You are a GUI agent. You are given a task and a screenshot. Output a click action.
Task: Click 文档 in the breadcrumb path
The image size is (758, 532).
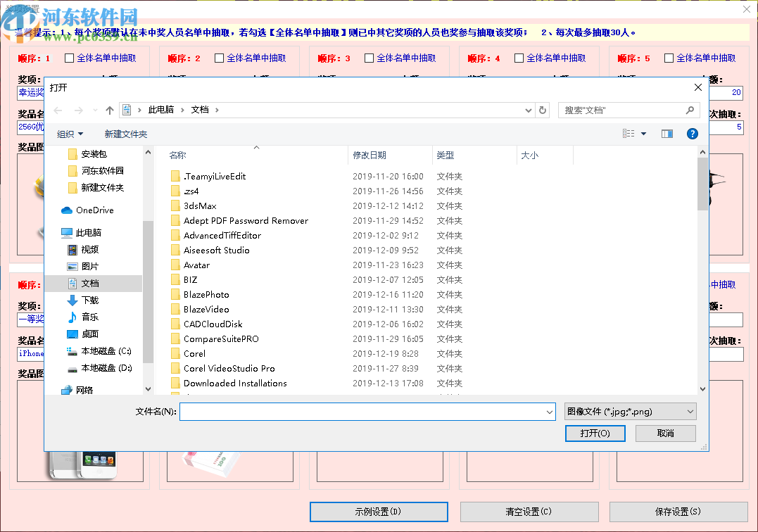coord(198,110)
